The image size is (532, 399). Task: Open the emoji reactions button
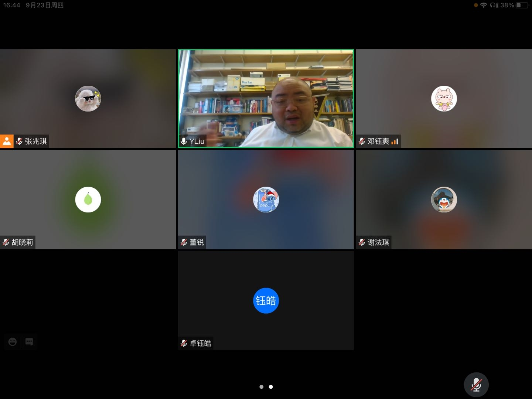13,342
